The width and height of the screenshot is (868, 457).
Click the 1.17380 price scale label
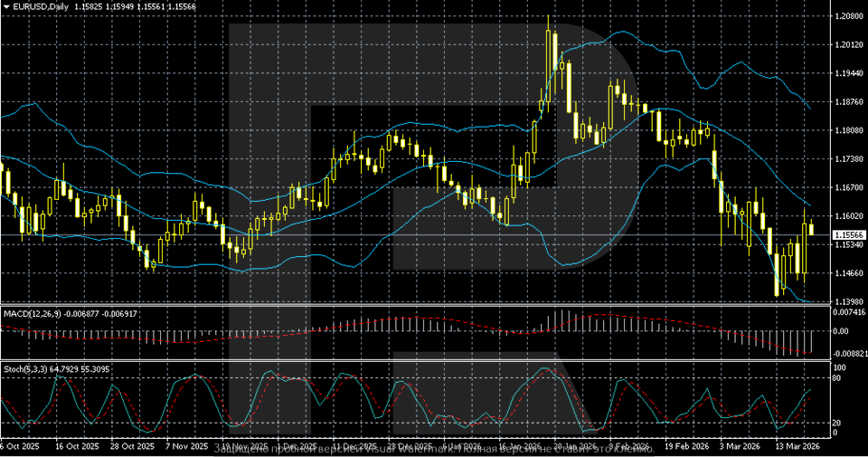tap(847, 159)
